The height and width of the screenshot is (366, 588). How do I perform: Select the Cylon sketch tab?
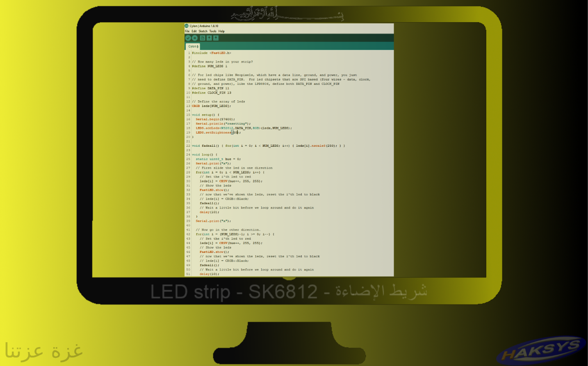click(192, 46)
